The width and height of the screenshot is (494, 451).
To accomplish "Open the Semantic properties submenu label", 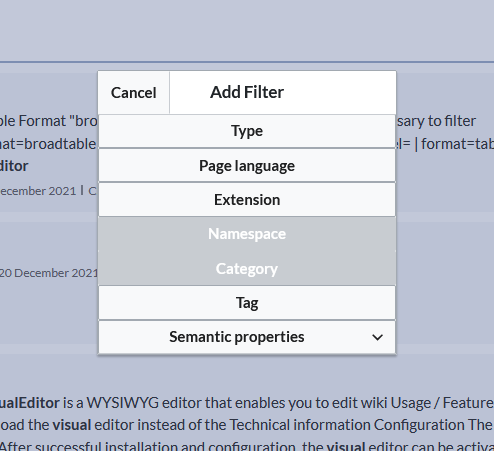I will (237, 337).
